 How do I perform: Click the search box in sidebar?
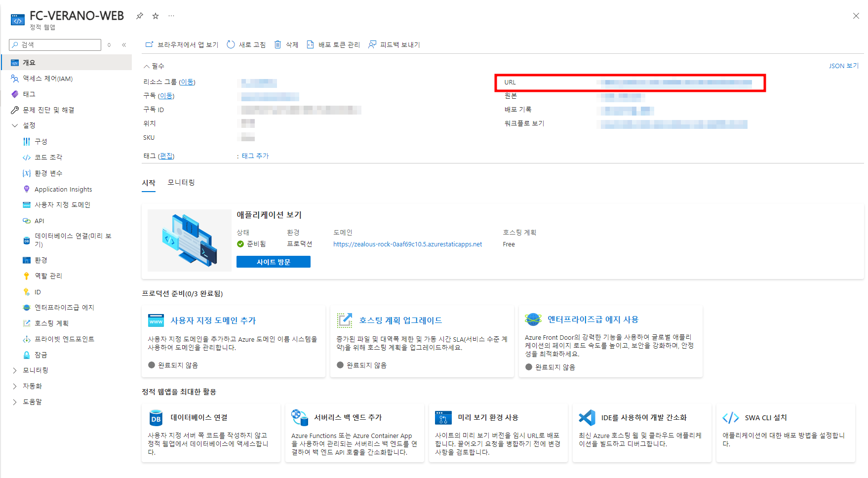(x=55, y=45)
